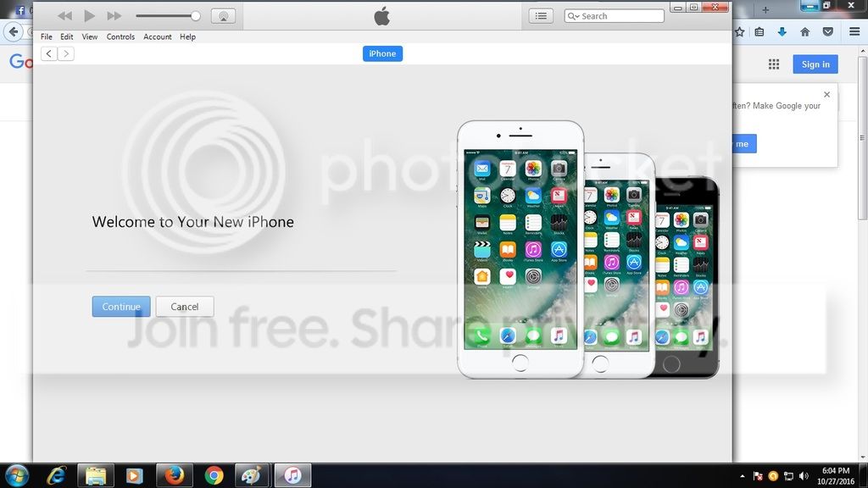Viewport: 868px width, 488px height.
Task: Select the iPhone tab button
Action: tap(382, 53)
